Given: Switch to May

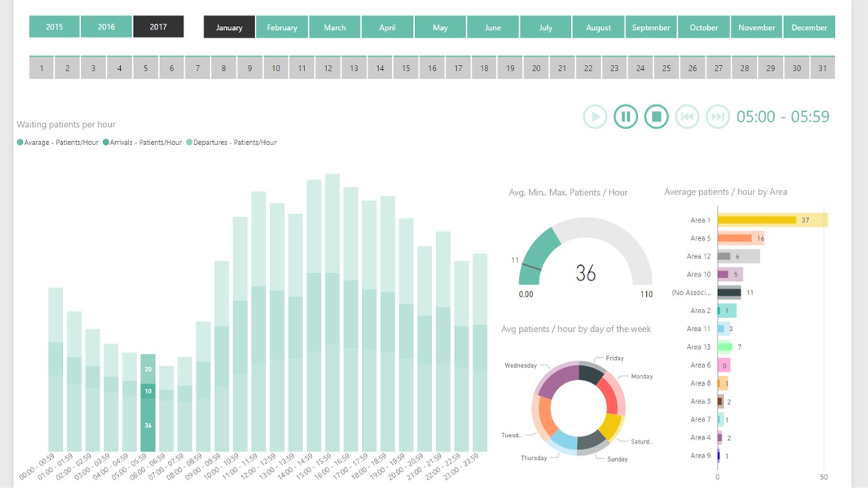Looking at the screenshot, I should [440, 27].
